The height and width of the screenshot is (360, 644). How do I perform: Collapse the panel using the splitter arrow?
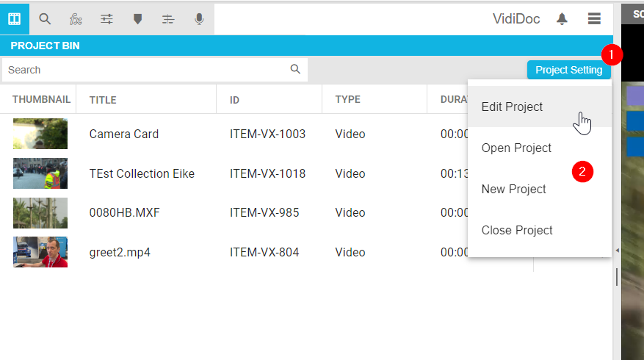(x=617, y=251)
